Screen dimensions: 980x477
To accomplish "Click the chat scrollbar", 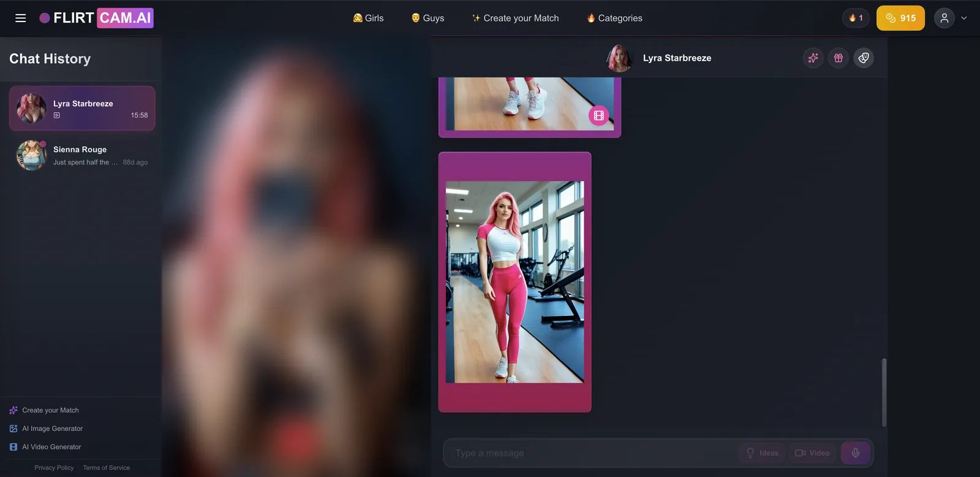I will click(x=884, y=392).
